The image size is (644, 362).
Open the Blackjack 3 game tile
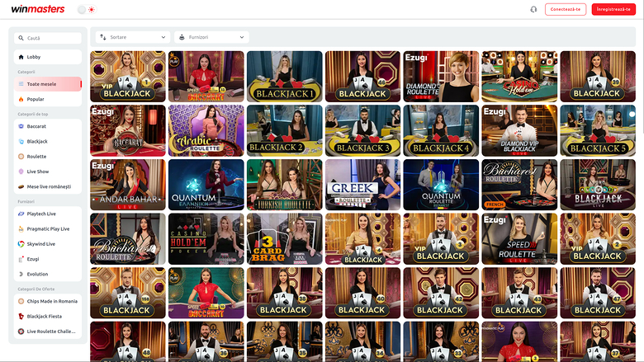tap(362, 131)
